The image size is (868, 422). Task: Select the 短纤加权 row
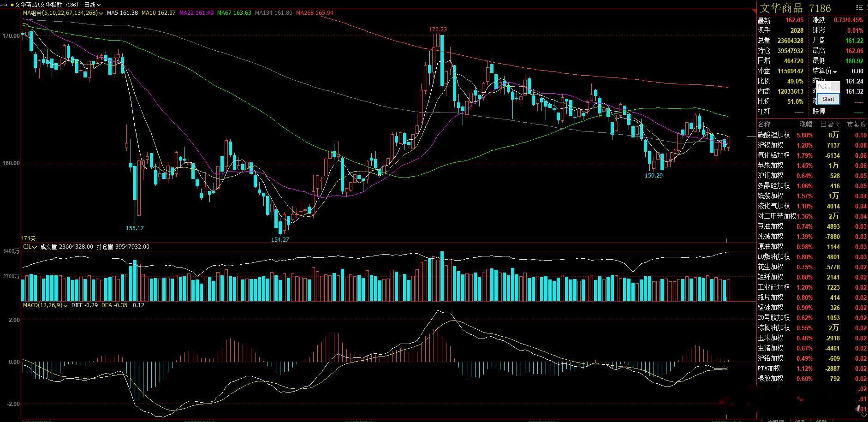pos(812,277)
